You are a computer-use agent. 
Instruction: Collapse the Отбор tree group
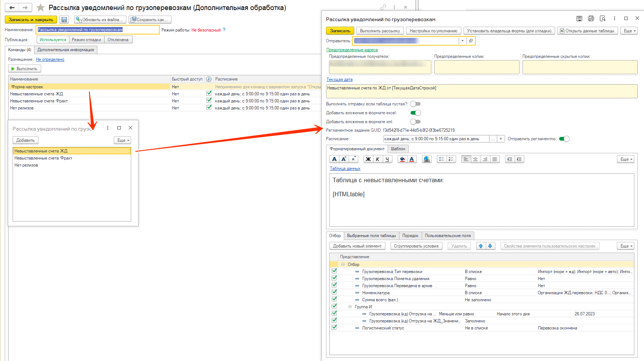click(x=343, y=265)
